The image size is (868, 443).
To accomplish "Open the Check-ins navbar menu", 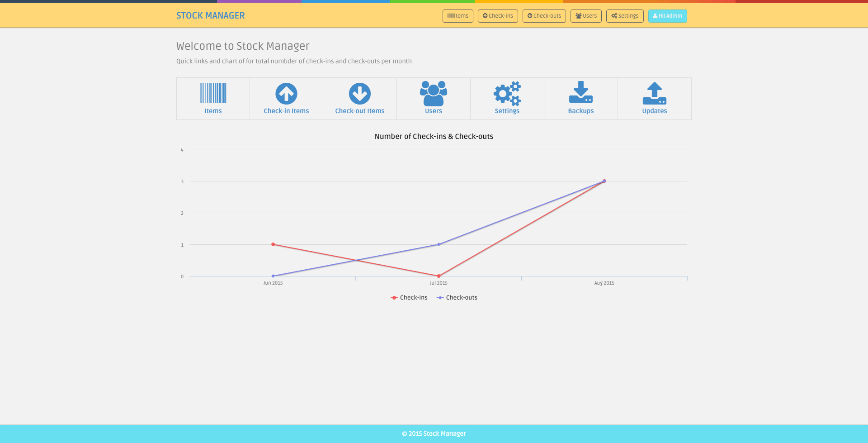I will pyautogui.click(x=498, y=16).
